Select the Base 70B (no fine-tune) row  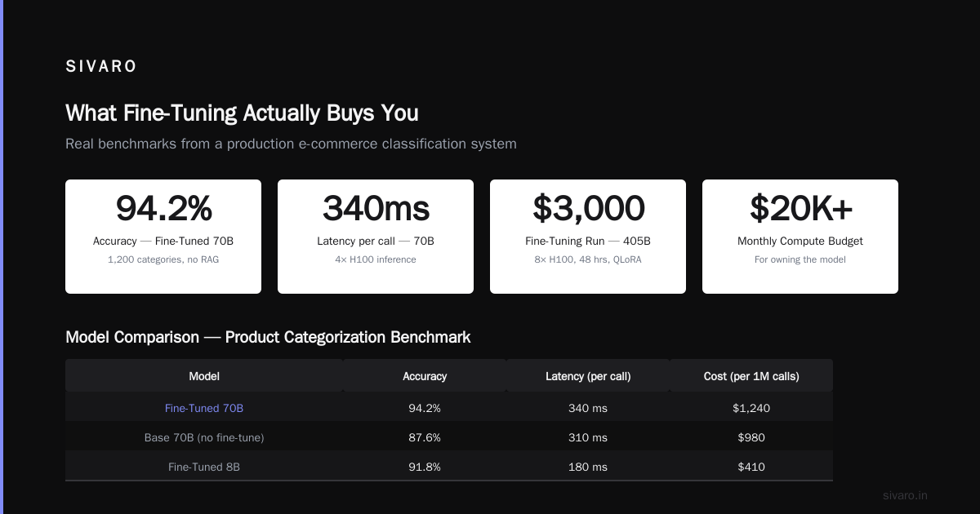(449, 437)
